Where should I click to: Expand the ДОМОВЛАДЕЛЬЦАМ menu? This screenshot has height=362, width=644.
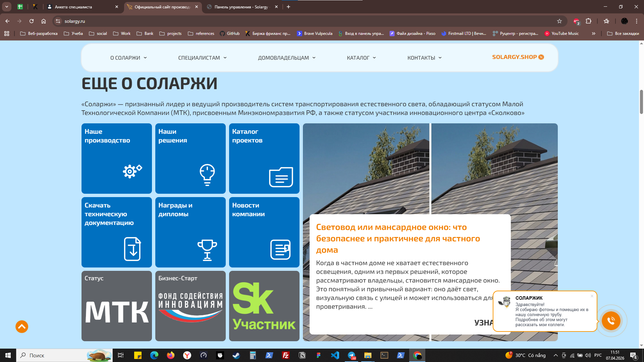tap(287, 58)
